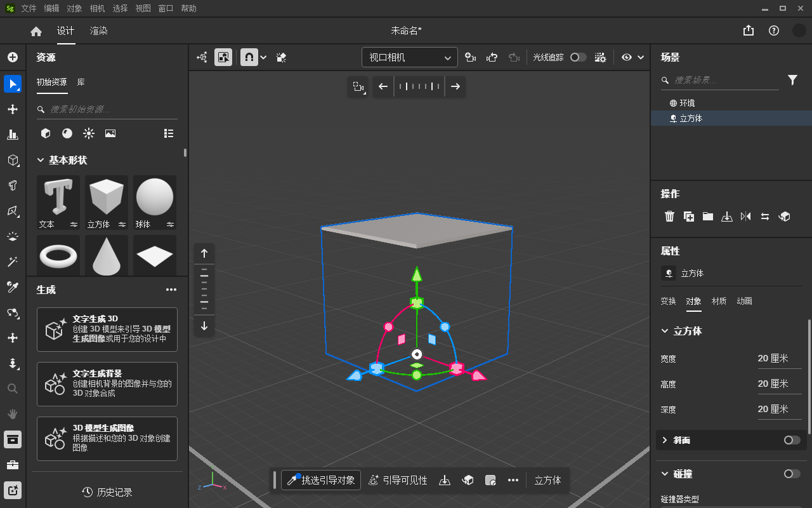Delete the cube via trash icon

click(x=669, y=217)
